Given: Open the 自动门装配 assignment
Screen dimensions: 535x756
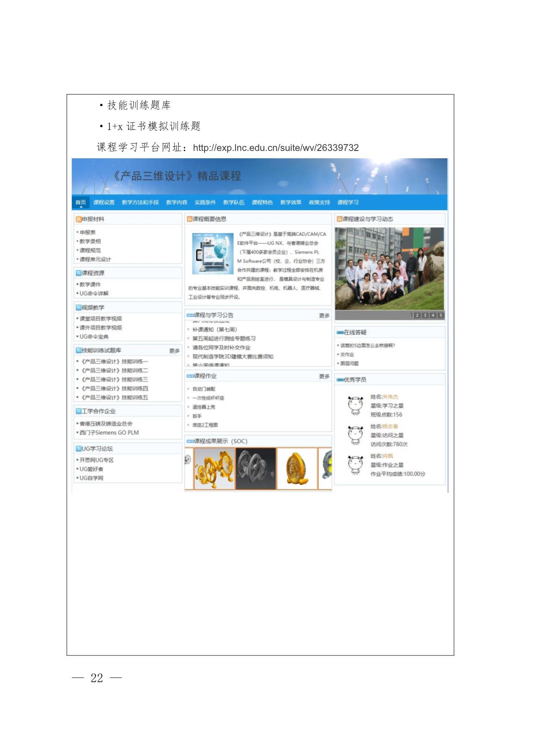Looking at the screenshot, I should [204, 389].
